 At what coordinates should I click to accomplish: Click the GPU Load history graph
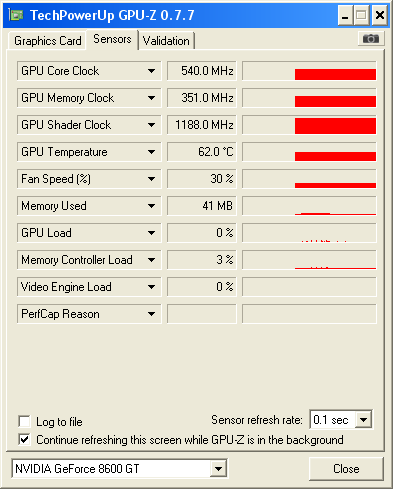309,233
